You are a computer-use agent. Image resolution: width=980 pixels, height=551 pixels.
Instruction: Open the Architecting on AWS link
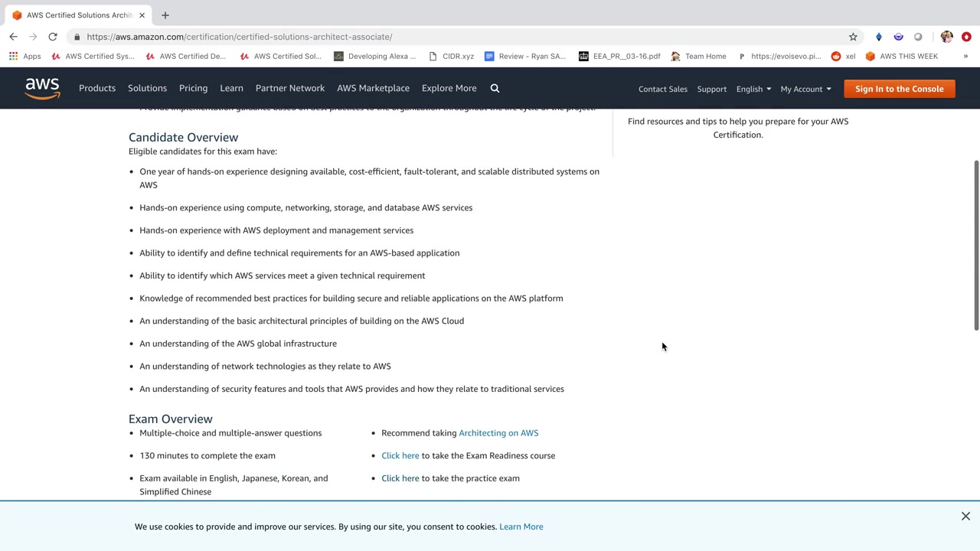498,433
